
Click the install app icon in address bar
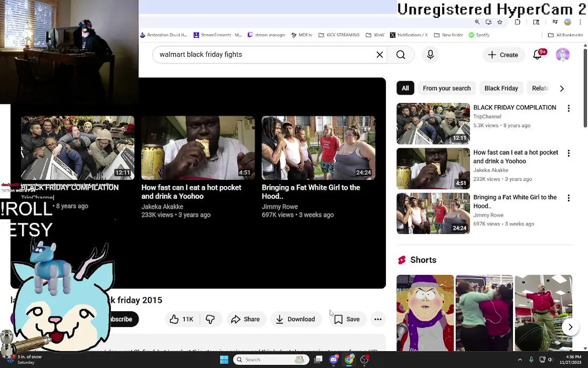[488, 22]
